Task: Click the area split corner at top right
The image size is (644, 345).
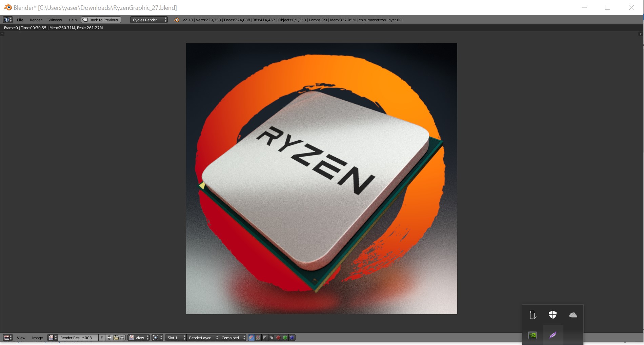Action: 640,34
